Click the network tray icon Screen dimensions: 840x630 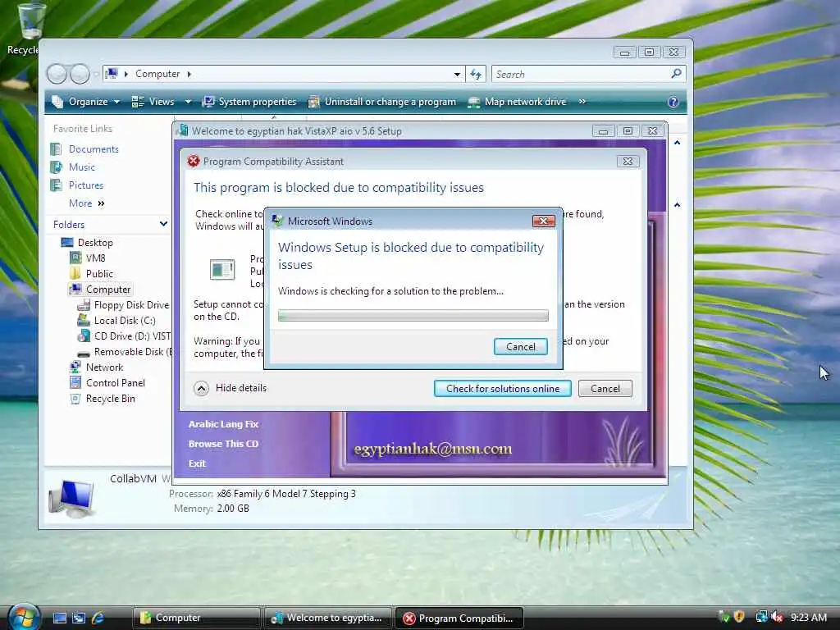click(x=761, y=617)
